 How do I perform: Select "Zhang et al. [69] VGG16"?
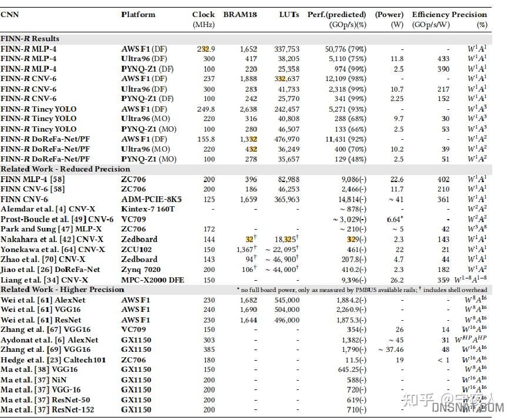pyautogui.click(x=46, y=350)
